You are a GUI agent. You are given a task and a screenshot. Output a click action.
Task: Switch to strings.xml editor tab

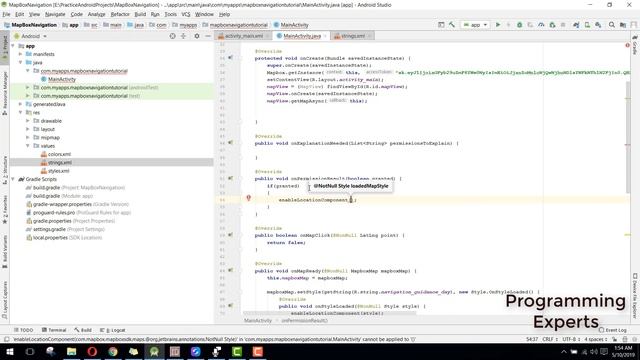coord(353,36)
